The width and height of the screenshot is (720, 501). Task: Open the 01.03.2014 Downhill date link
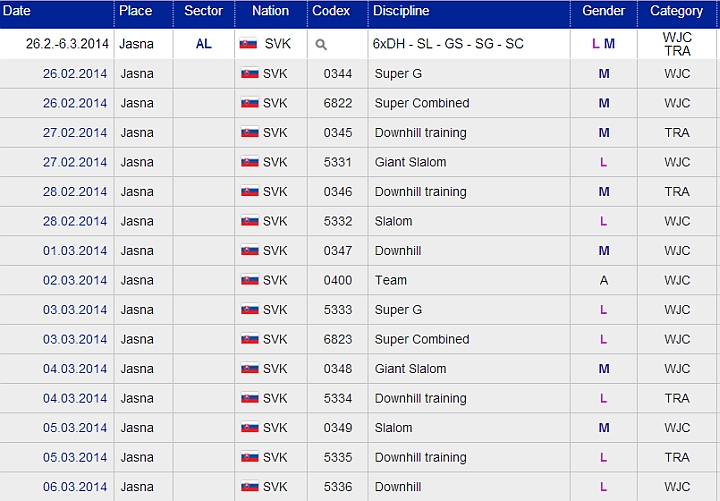[75, 251]
